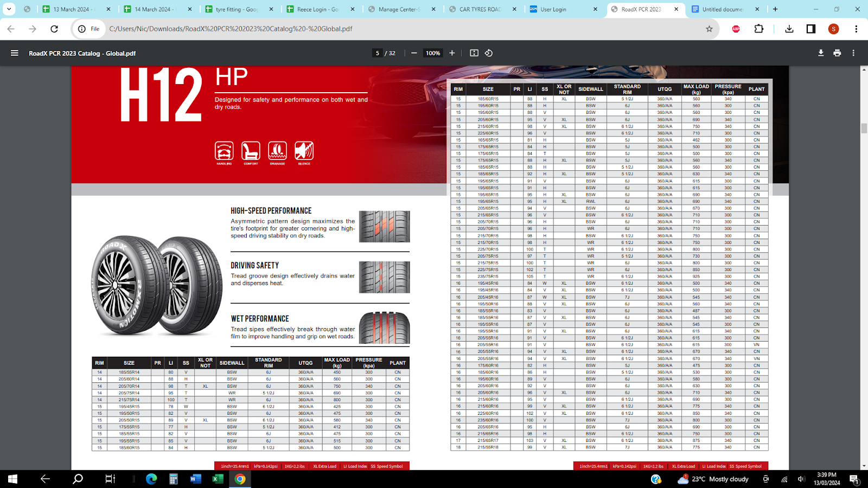Go forward in browser history

tap(33, 29)
